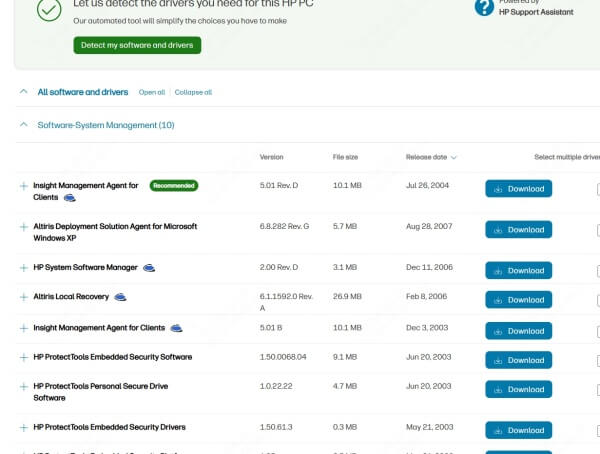Select checkbox for HP ProtectTools Embedded Security Software
The height and width of the screenshot is (454, 600).
[598, 361]
